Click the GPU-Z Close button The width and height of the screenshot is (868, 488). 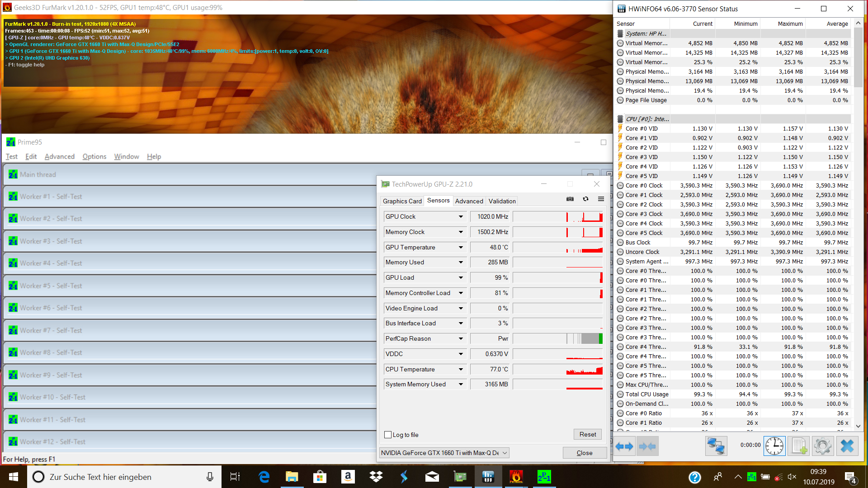584,453
